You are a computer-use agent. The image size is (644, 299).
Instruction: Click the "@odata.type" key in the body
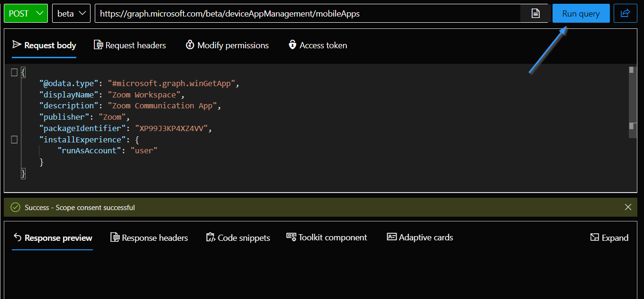click(x=69, y=84)
